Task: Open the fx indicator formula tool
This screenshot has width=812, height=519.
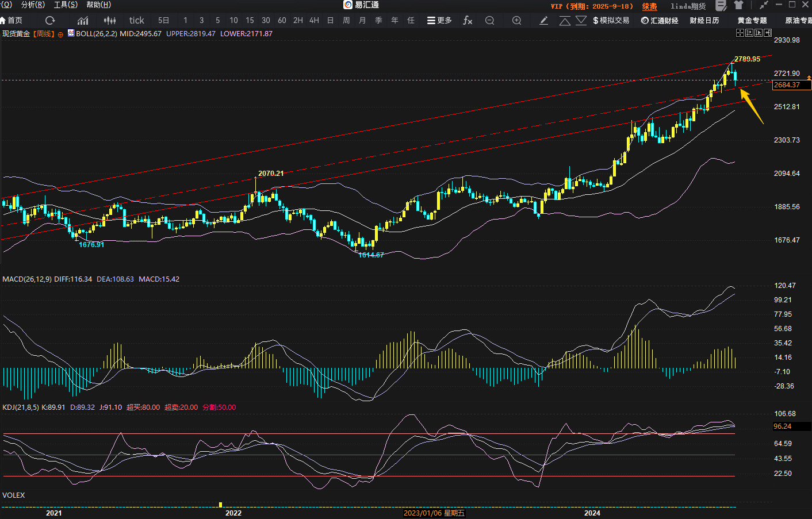Action: click(468, 20)
